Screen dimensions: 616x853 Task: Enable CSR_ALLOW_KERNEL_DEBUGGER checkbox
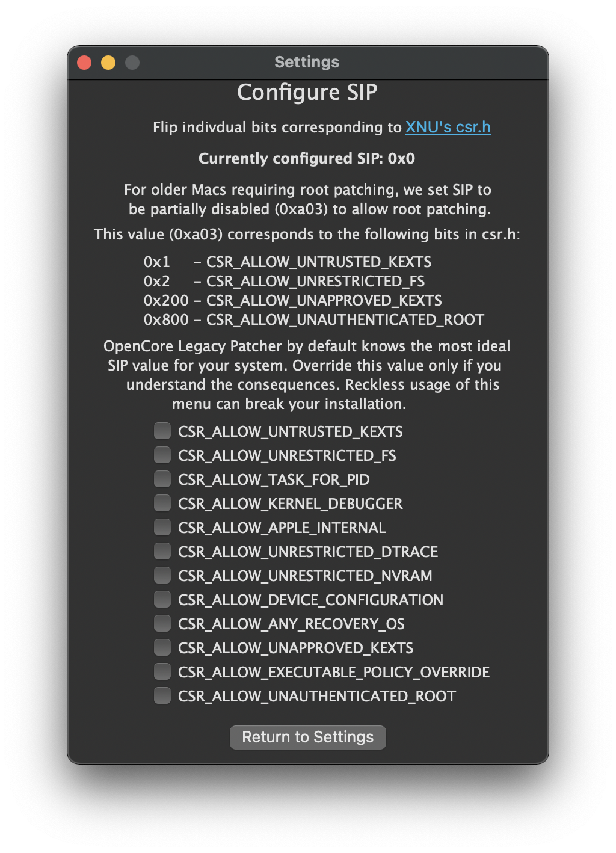pyautogui.click(x=162, y=503)
